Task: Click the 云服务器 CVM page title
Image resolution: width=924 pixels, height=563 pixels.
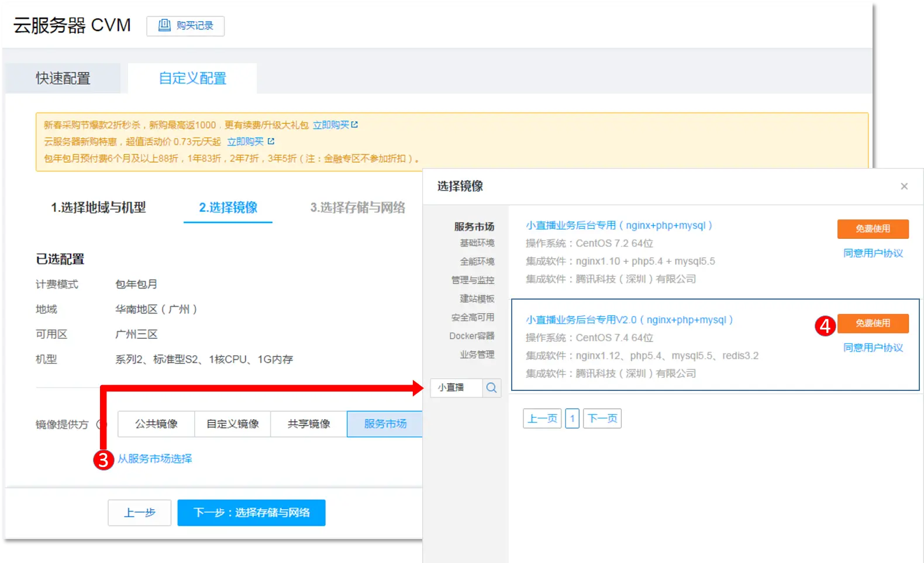Action: (x=72, y=25)
